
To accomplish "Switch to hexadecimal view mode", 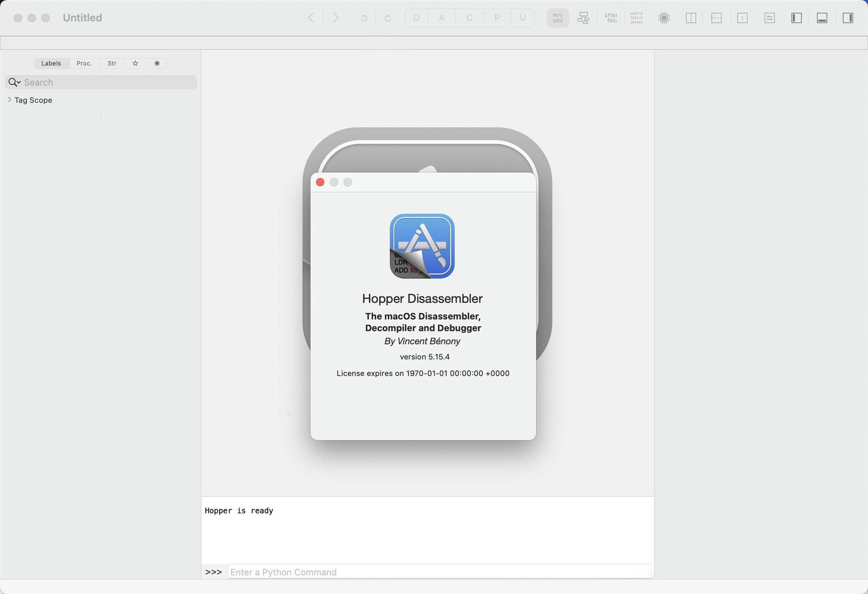I will click(637, 18).
